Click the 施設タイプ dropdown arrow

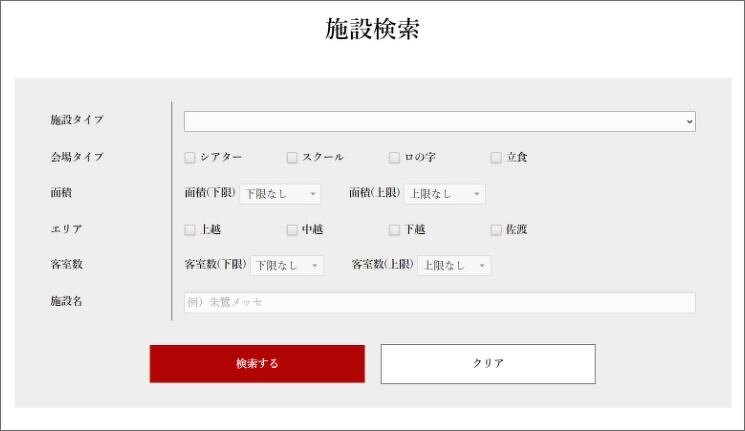(x=689, y=121)
